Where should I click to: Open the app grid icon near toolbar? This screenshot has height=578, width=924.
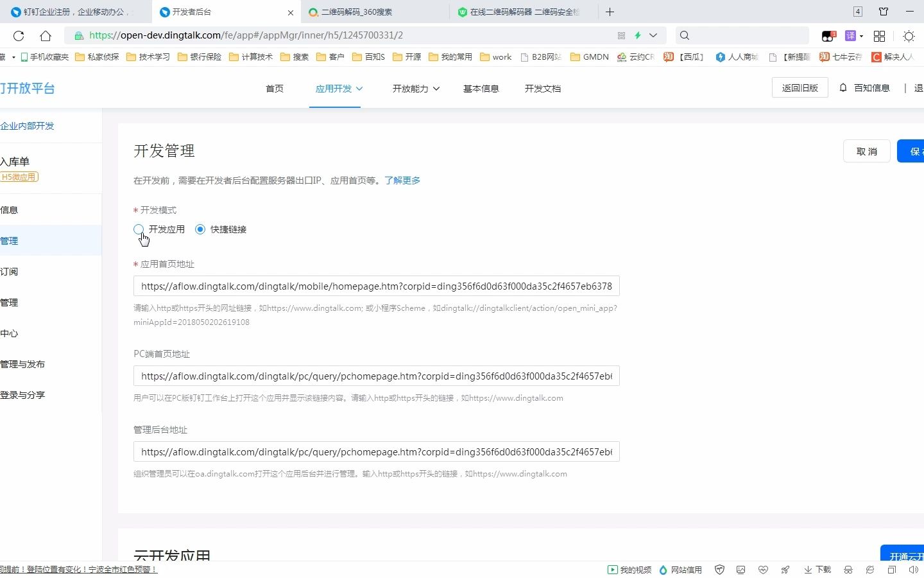coord(879,35)
